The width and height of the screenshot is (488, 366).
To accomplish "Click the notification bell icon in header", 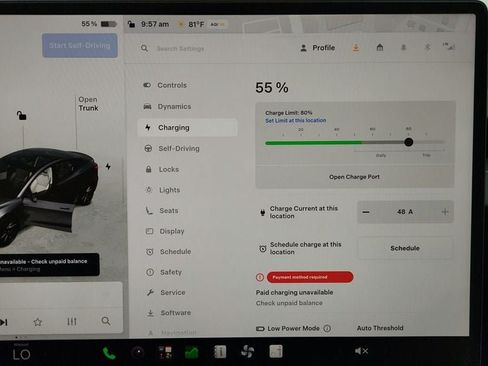I will pos(403,47).
